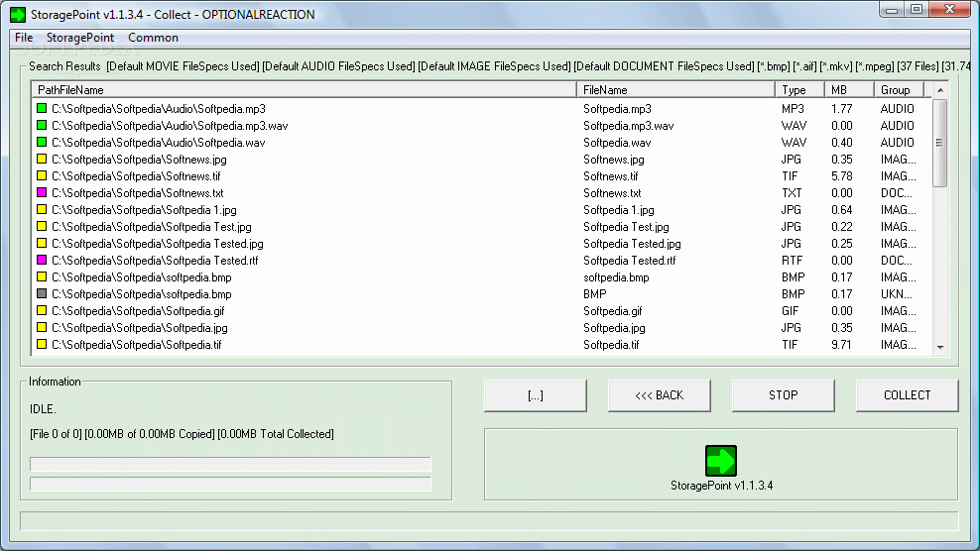The width and height of the screenshot is (980, 551).
Task: Click yellow icon of Softpedia 1.jpg row
Action: point(42,210)
